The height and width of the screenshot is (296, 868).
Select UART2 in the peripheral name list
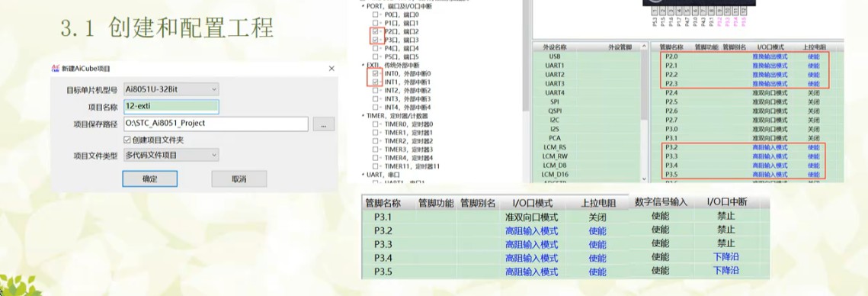pos(554,74)
